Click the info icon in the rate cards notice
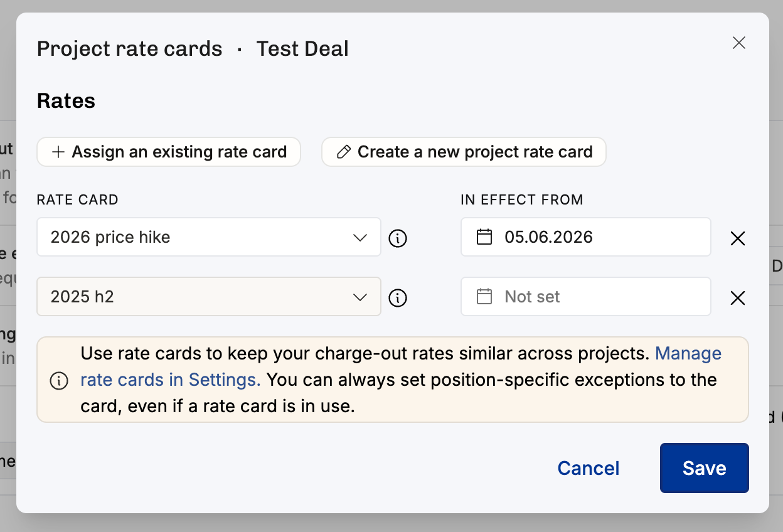Viewport: 783px width, 532px height. (x=59, y=380)
